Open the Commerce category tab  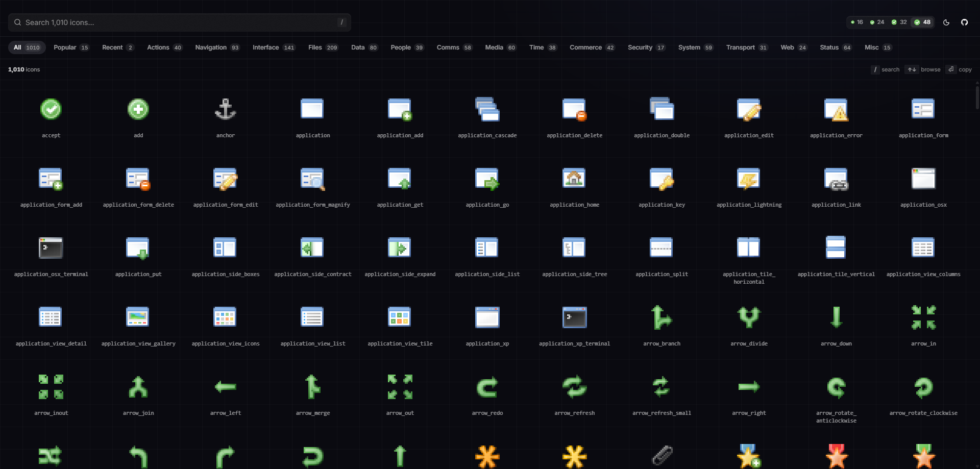592,47
